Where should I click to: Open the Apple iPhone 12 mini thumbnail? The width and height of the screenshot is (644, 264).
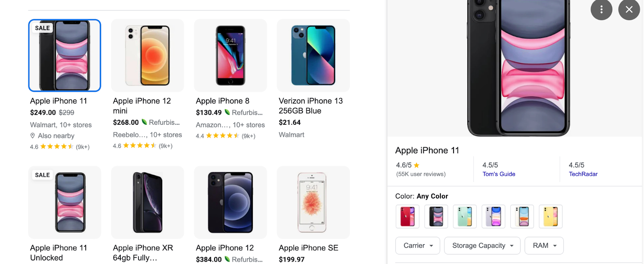click(x=147, y=56)
